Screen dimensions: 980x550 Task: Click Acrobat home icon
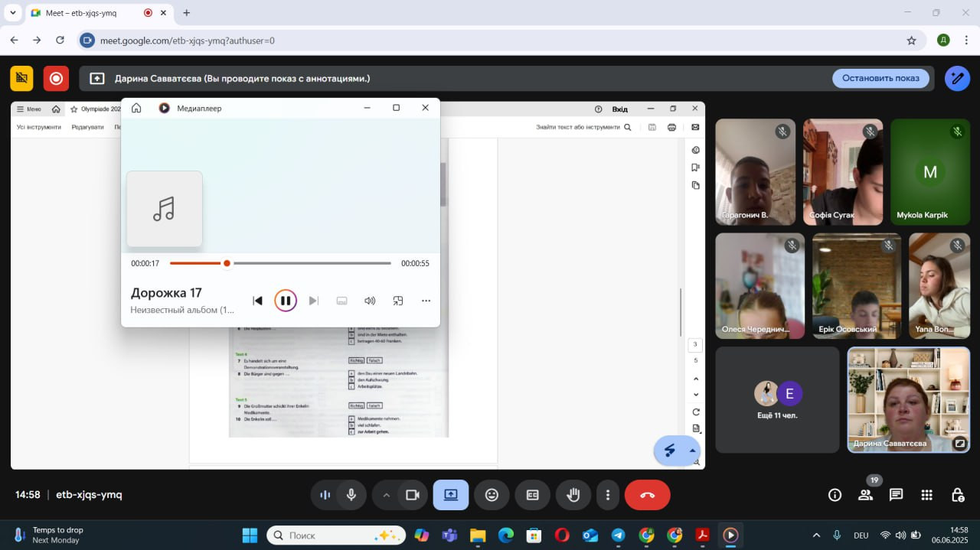click(x=56, y=109)
